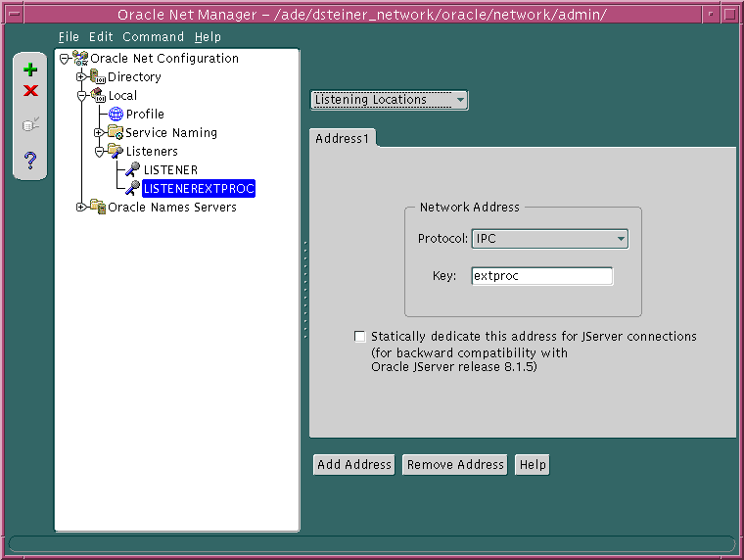Collapse the Local tree node
Screen dimensions: 744x560
[81, 96]
